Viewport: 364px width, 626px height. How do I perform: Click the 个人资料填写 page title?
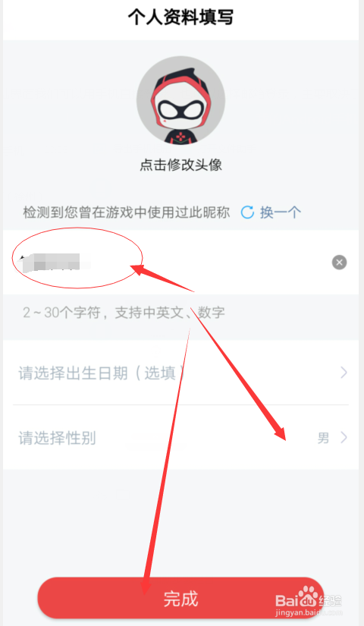click(180, 17)
